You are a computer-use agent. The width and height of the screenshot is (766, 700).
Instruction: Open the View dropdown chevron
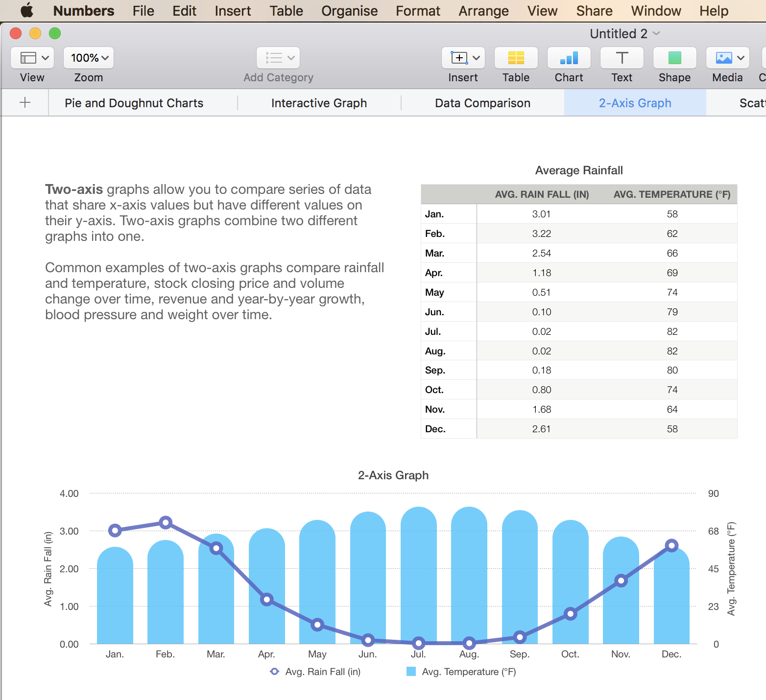click(45, 58)
